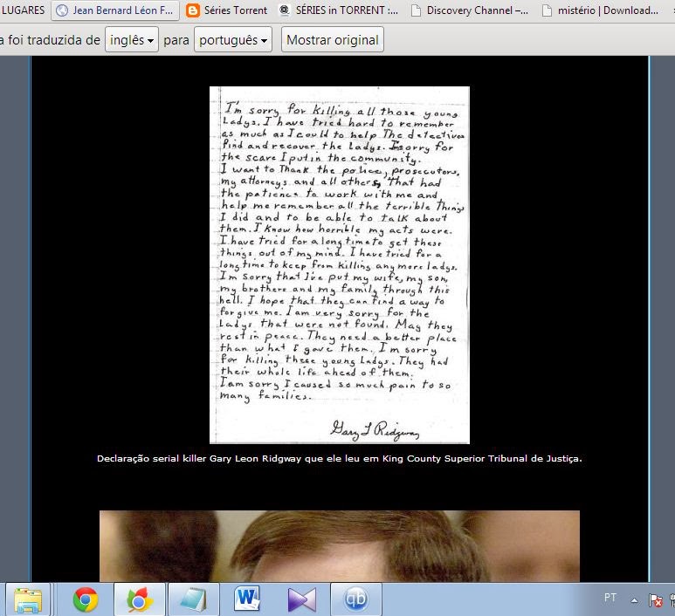Click the SÉRIES in TORRENT favicon
The height and width of the screenshot is (616, 675).
click(284, 10)
